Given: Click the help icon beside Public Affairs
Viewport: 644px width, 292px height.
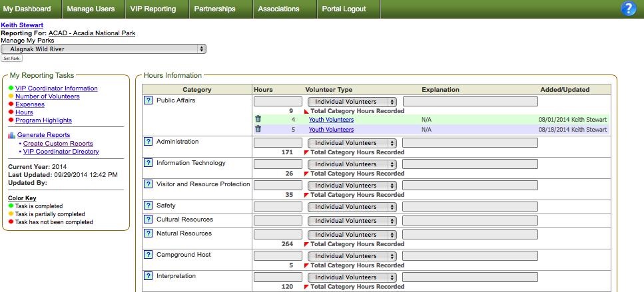Looking at the screenshot, I should tap(149, 100).
